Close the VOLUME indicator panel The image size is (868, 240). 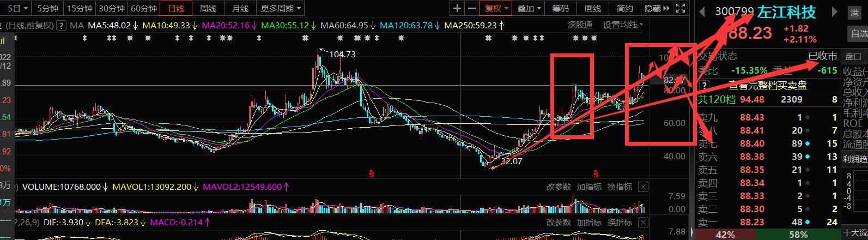point(643,187)
